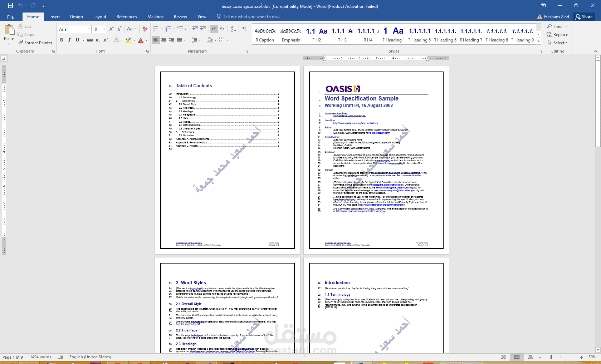Viewport: 601px width, 364px height.
Task: Click the Save icon in the title bar
Action: tap(10, 5)
